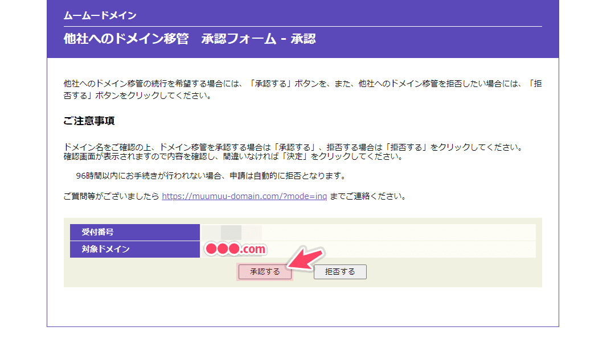Click the ●●●.com domain value
Screen dimensions: 615x364
(236, 249)
